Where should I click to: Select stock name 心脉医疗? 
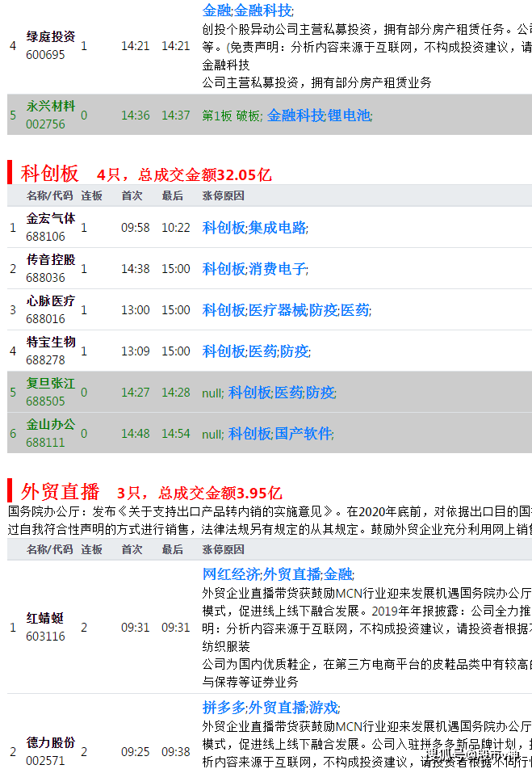tap(51, 300)
